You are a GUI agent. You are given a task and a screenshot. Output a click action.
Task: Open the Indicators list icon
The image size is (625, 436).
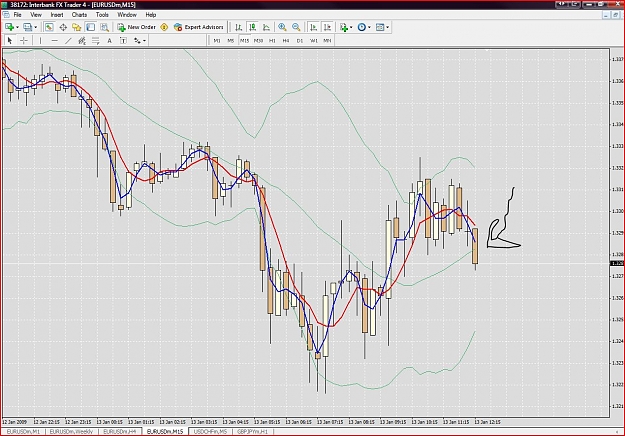pyautogui.click(x=344, y=27)
